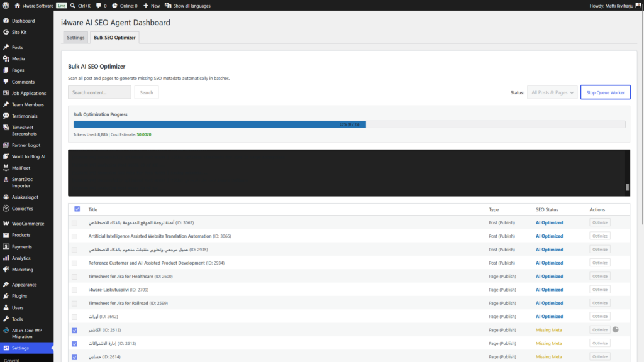Click the CookieYes icon

pyautogui.click(x=6, y=208)
